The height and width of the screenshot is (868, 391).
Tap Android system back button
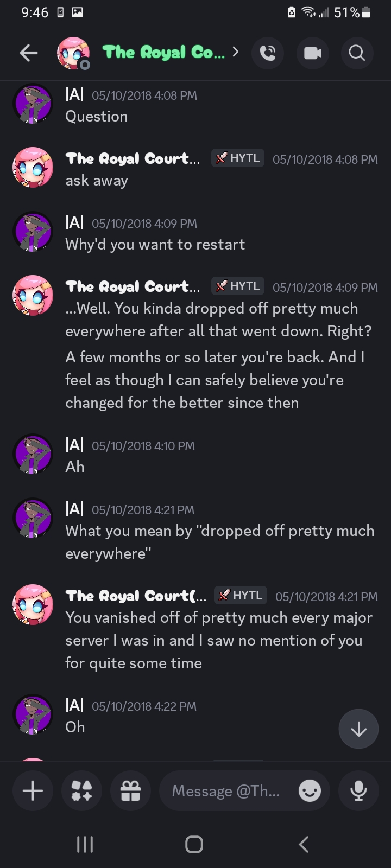pos(304,844)
